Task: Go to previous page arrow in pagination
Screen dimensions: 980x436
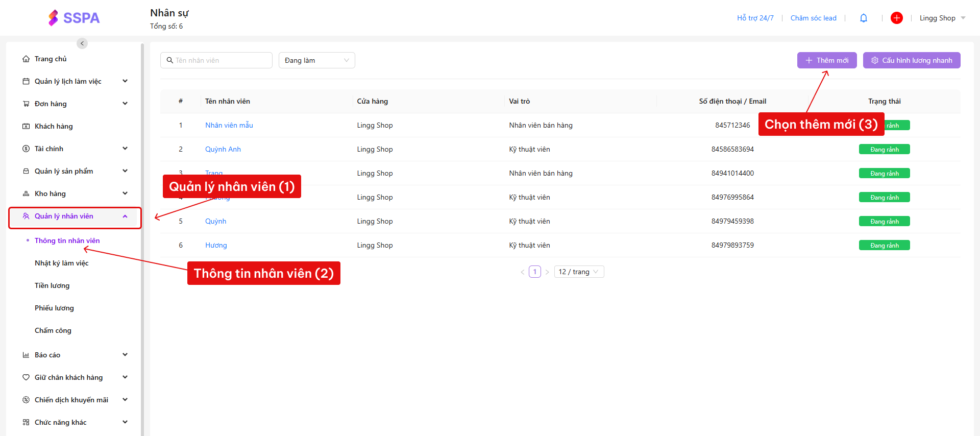Action: click(523, 272)
